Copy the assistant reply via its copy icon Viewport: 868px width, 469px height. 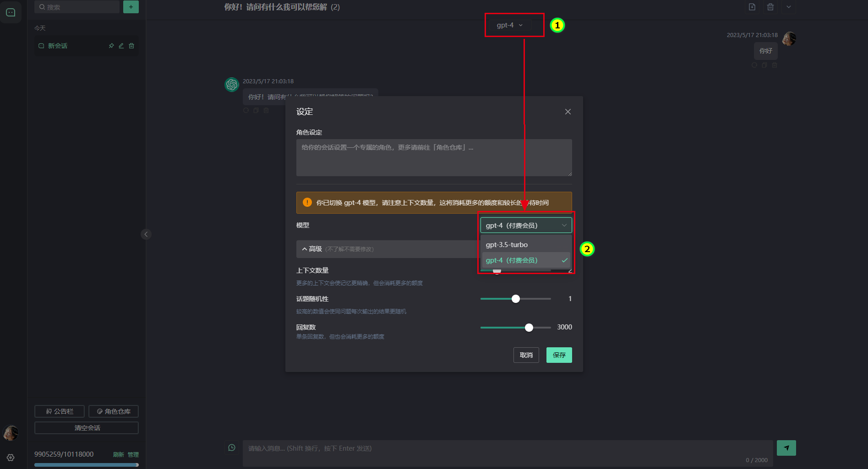[256, 110]
